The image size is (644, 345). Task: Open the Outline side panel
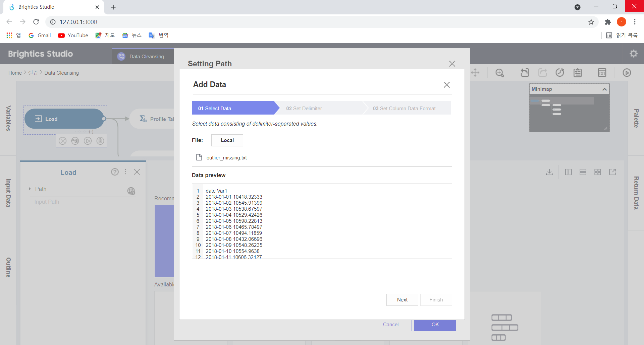[x=8, y=267]
